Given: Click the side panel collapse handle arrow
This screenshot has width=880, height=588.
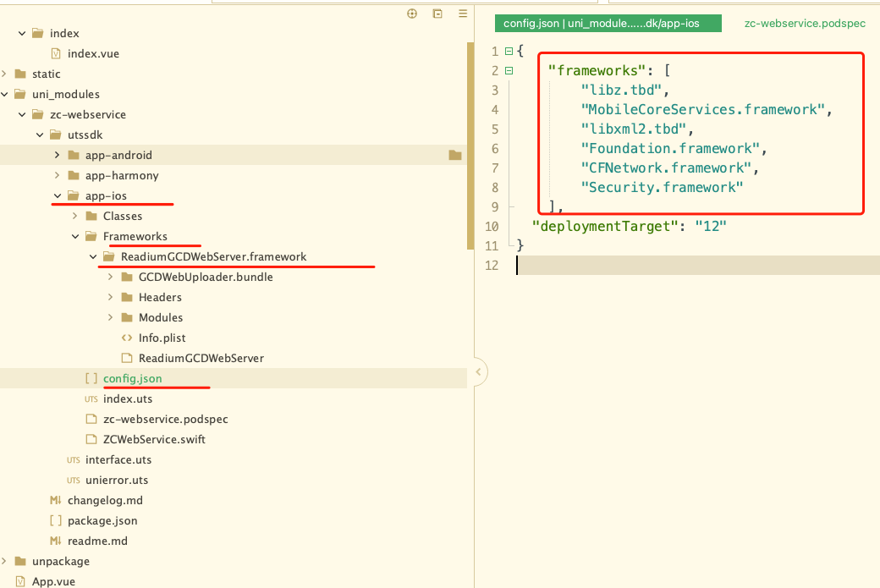Looking at the screenshot, I should [x=478, y=371].
